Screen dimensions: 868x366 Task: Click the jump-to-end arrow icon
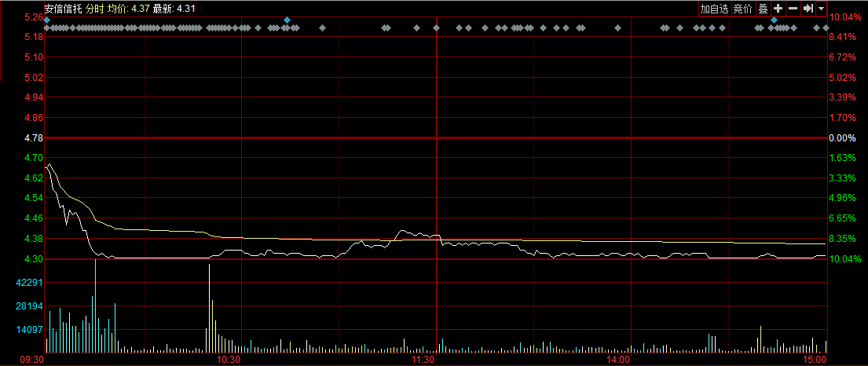click(808, 9)
